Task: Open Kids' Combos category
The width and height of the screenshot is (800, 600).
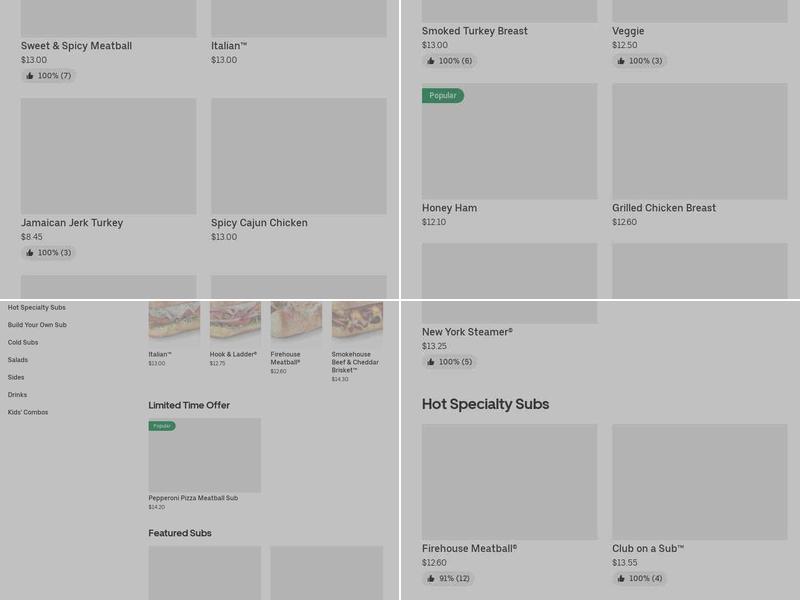Action: (28, 412)
